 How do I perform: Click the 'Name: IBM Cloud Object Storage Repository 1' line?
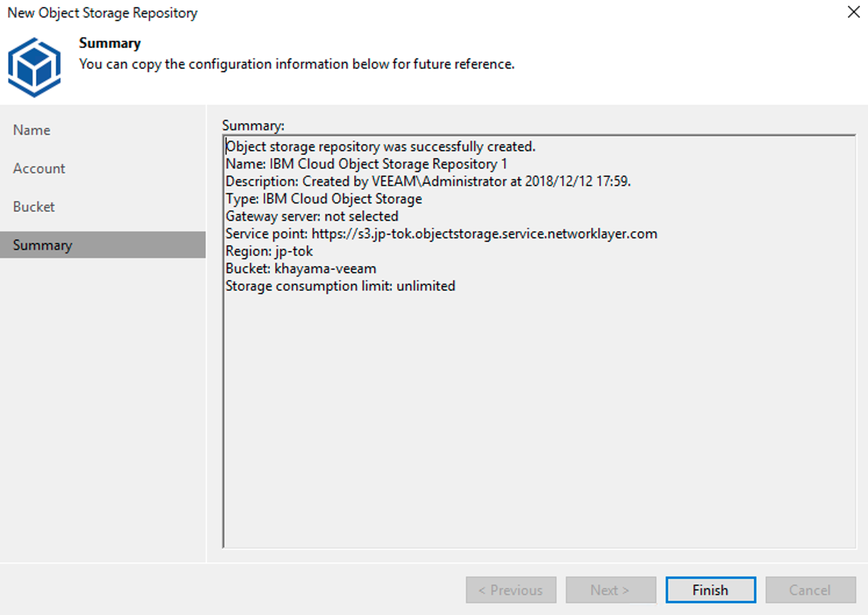[366, 164]
